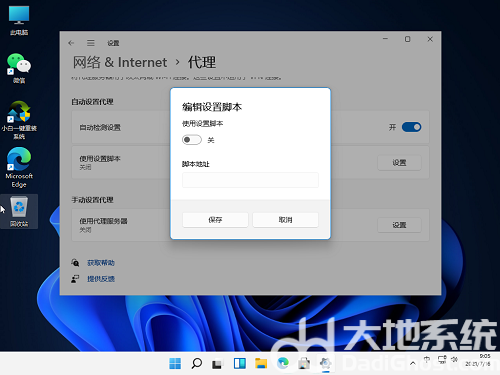Click 使用代理服务器 row text

click(x=103, y=221)
